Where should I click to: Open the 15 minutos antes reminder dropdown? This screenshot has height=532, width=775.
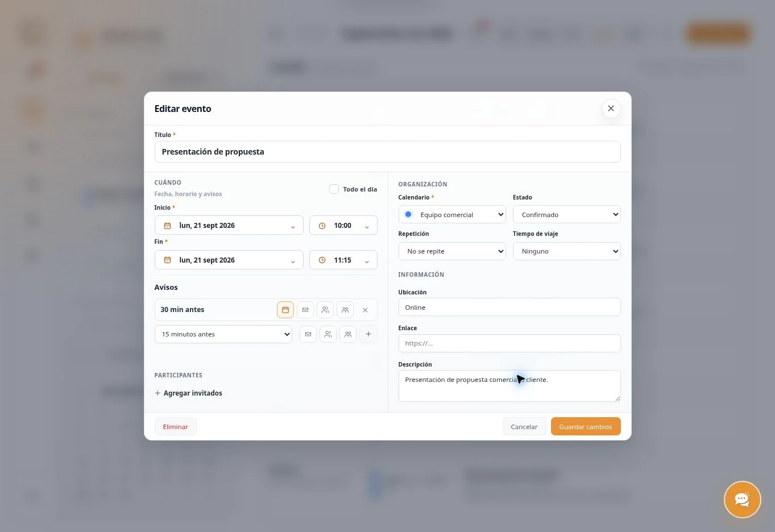click(223, 334)
